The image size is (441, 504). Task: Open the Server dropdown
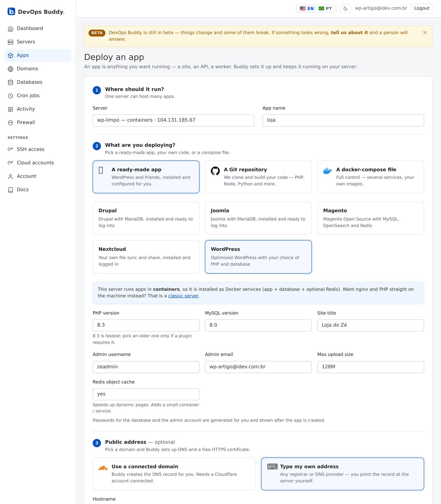tap(173, 120)
